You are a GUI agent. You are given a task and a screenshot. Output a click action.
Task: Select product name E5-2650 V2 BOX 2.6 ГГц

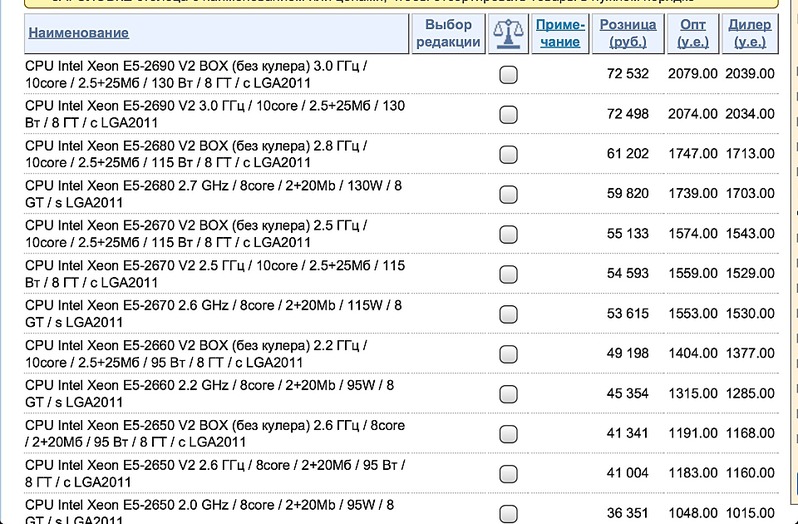pos(215,433)
